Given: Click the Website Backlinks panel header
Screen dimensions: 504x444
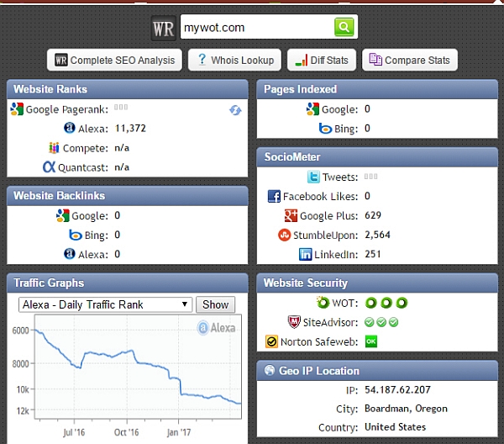Looking at the screenshot, I should [x=128, y=196].
